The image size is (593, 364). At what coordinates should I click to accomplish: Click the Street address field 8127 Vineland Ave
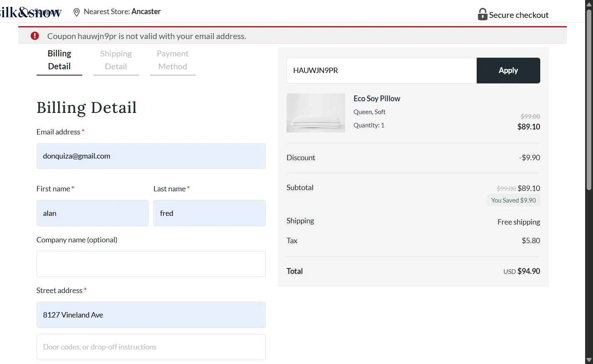click(x=151, y=315)
